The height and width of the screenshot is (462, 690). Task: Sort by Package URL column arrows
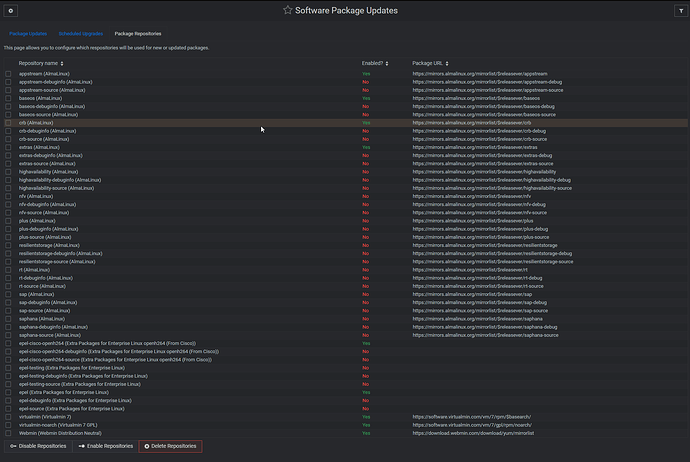(x=447, y=64)
